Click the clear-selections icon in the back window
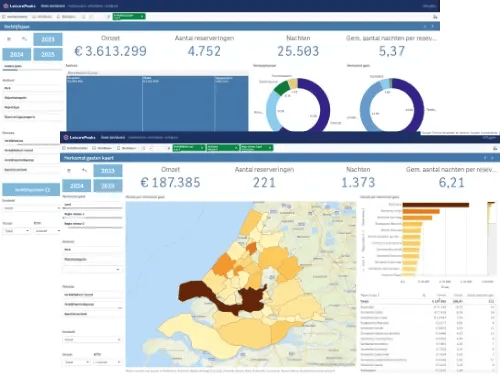 9,39
